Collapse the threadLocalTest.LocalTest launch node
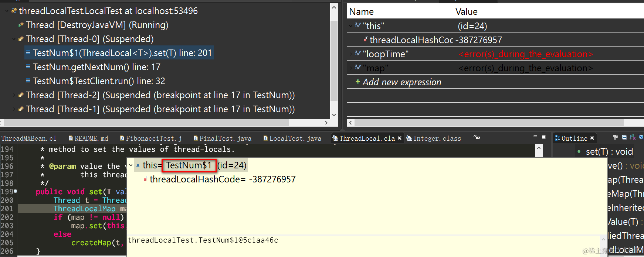This screenshot has width=644, height=257. [x=7, y=11]
